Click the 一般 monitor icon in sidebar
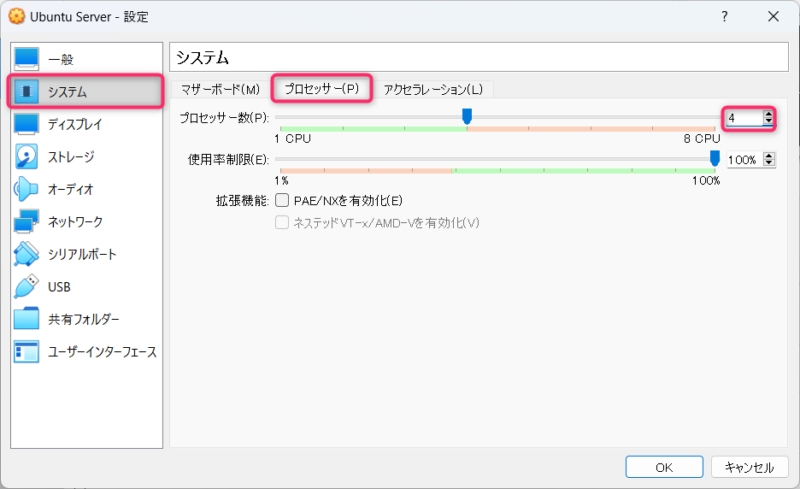 [27, 59]
